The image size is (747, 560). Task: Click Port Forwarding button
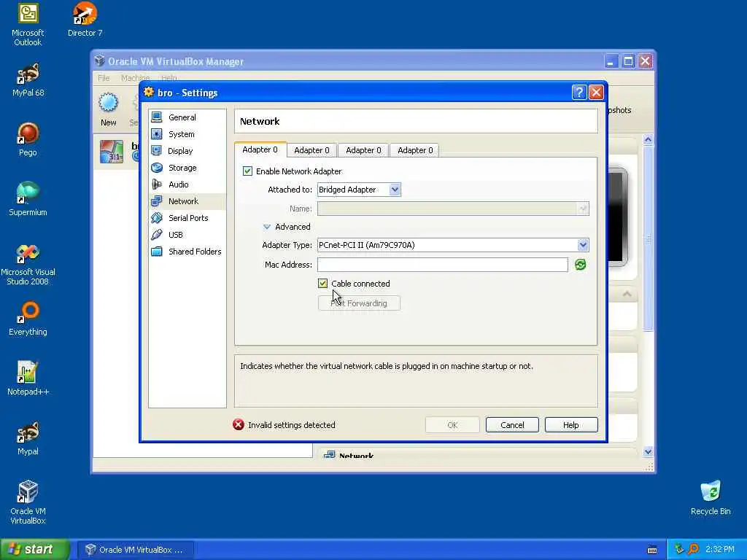click(359, 303)
